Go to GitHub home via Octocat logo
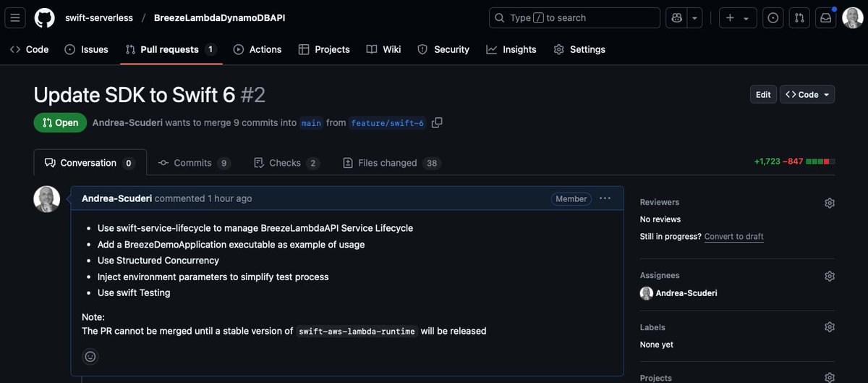The image size is (868, 383). (x=44, y=17)
